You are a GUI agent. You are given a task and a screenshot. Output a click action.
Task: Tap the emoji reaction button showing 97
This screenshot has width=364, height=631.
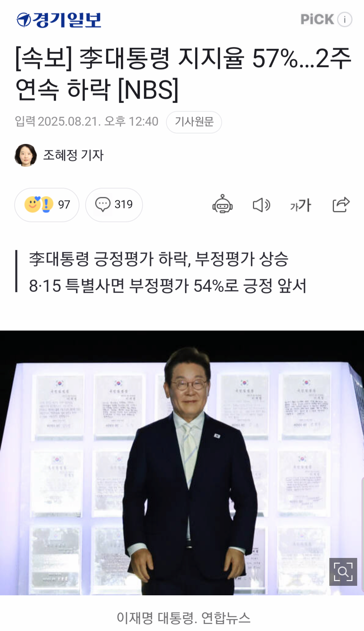47,205
